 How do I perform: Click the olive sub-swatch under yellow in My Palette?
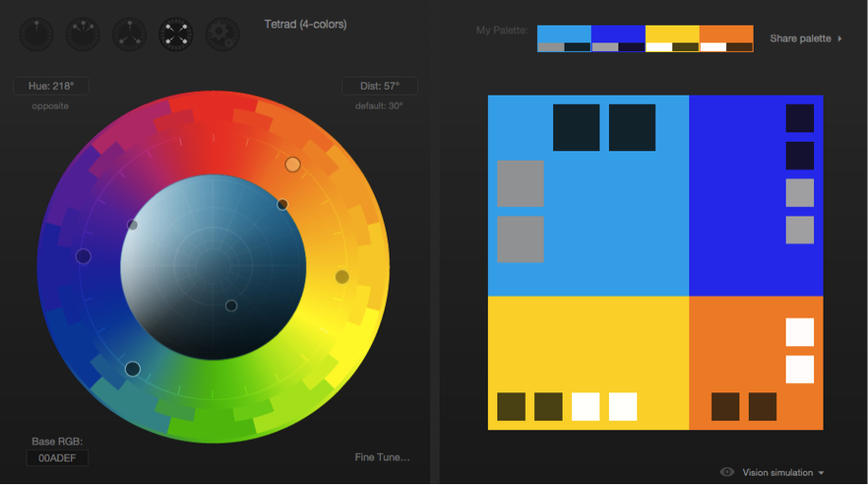click(x=686, y=47)
